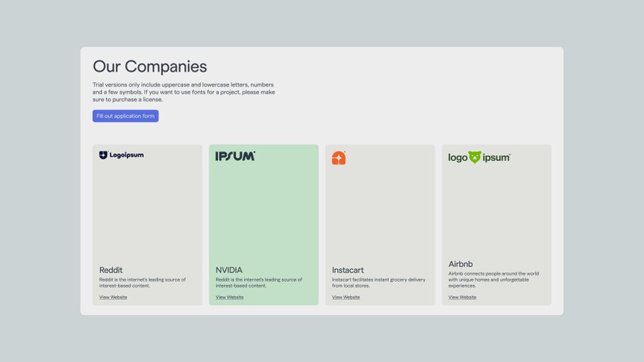Click the Instacart grocery delivery description
This screenshot has width=644, height=362.
point(379,283)
